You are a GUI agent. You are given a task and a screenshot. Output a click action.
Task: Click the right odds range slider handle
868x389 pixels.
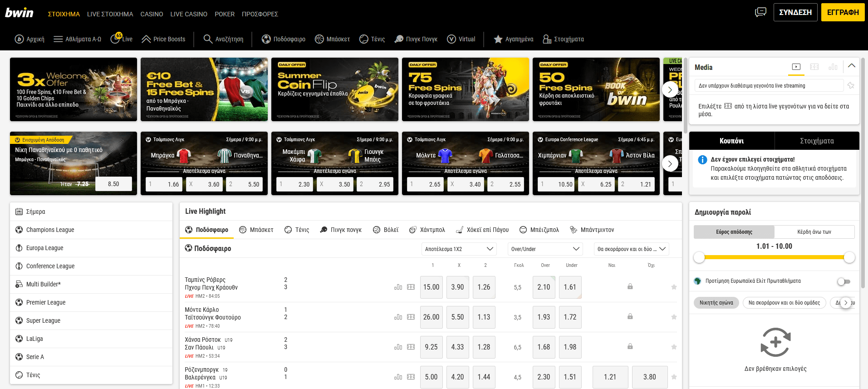coord(849,257)
